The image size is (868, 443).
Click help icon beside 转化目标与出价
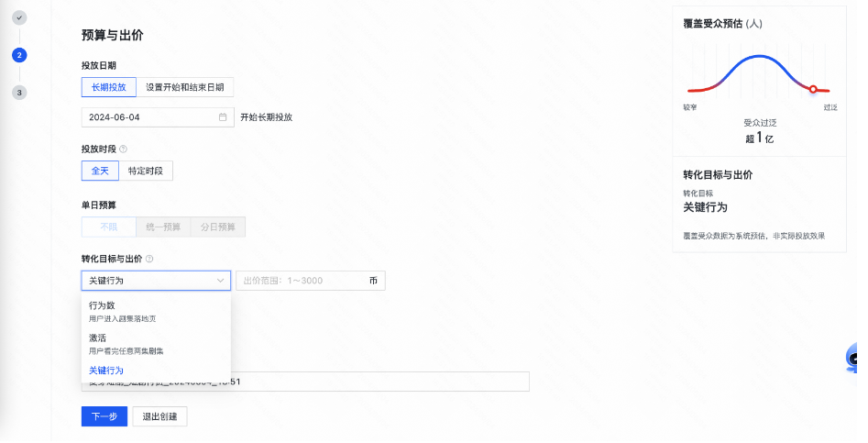click(149, 259)
